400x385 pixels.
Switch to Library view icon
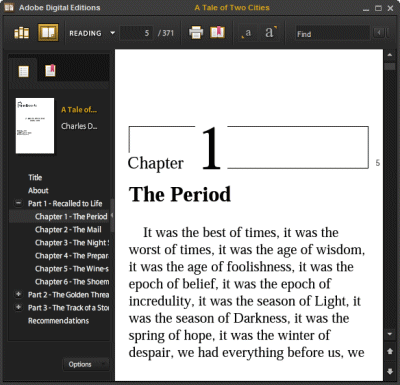pos(21,33)
